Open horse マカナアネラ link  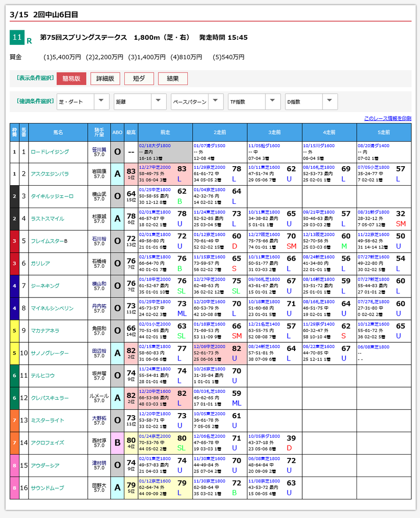[45, 331]
